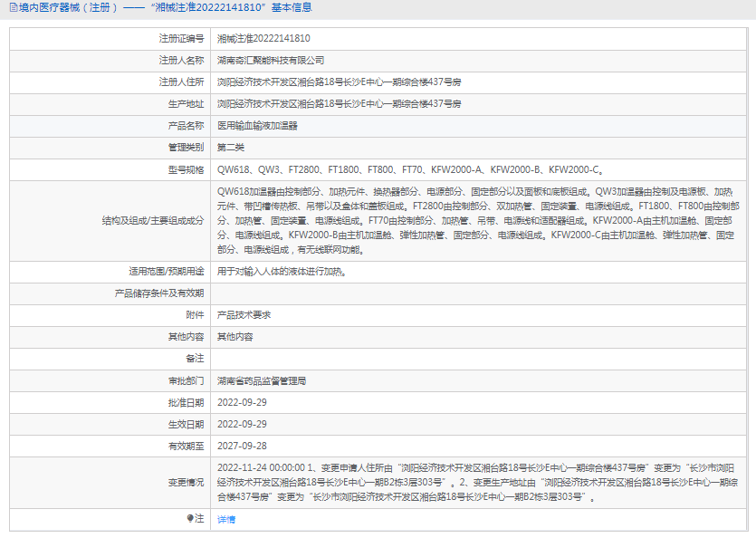Select expiry date 2027-09-28
756x538 pixels.
point(242,446)
